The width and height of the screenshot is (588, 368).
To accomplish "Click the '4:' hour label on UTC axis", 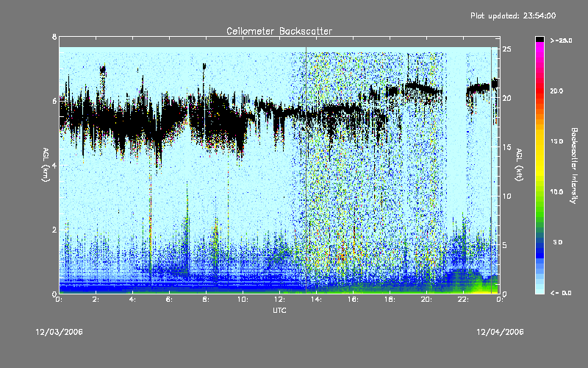I will tap(133, 300).
